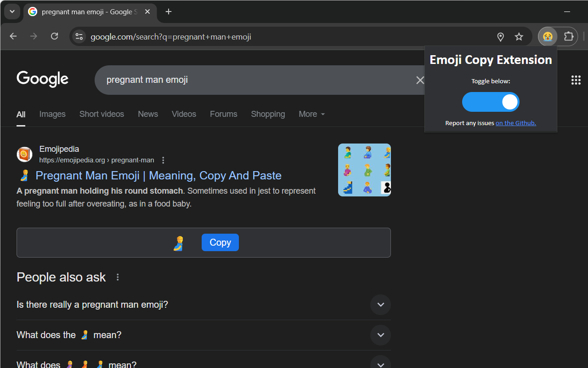Switch to the Images tab
Viewport: 588px width, 368px height.
click(x=52, y=114)
